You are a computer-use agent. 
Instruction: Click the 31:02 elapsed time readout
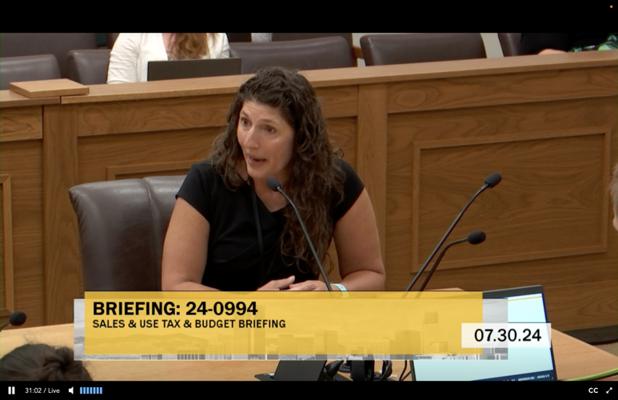coord(33,391)
